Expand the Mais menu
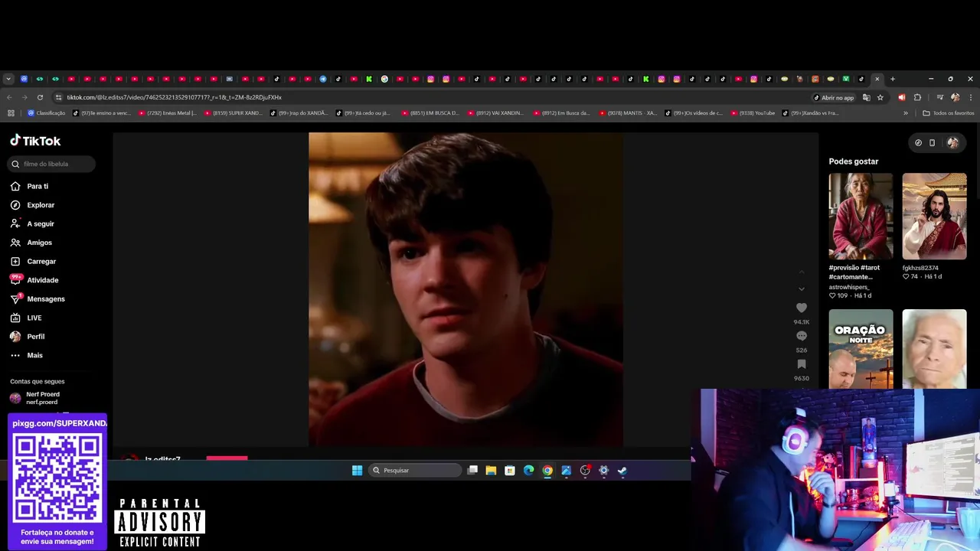 pos(34,355)
